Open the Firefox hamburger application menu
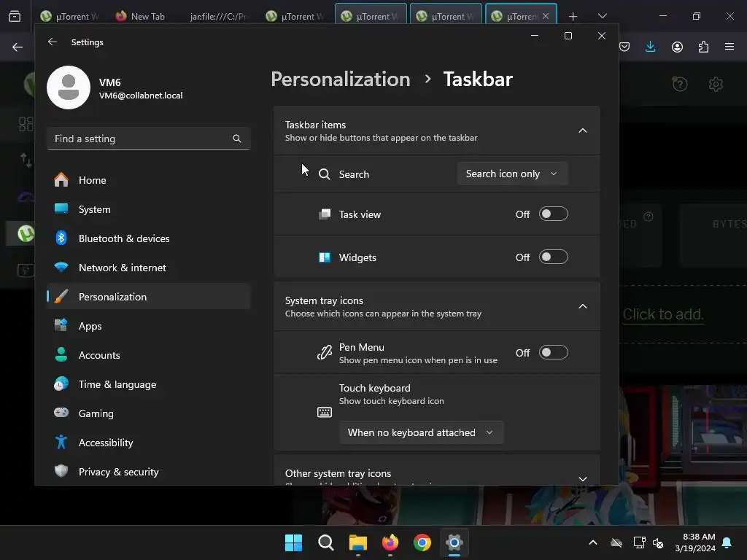747x560 pixels. point(729,47)
